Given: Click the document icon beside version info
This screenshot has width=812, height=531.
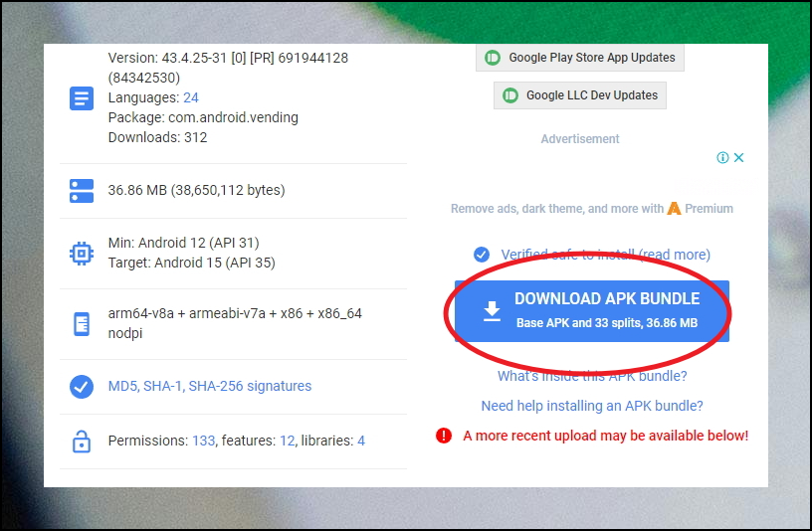Looking at the screenshot, I should click(82, 98).
